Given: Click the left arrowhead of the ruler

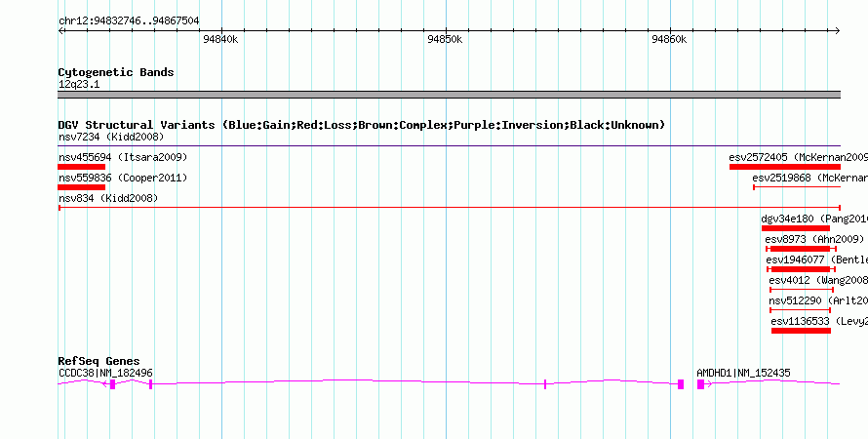Looking at the screenshot, I should click(x=60, y=31).
